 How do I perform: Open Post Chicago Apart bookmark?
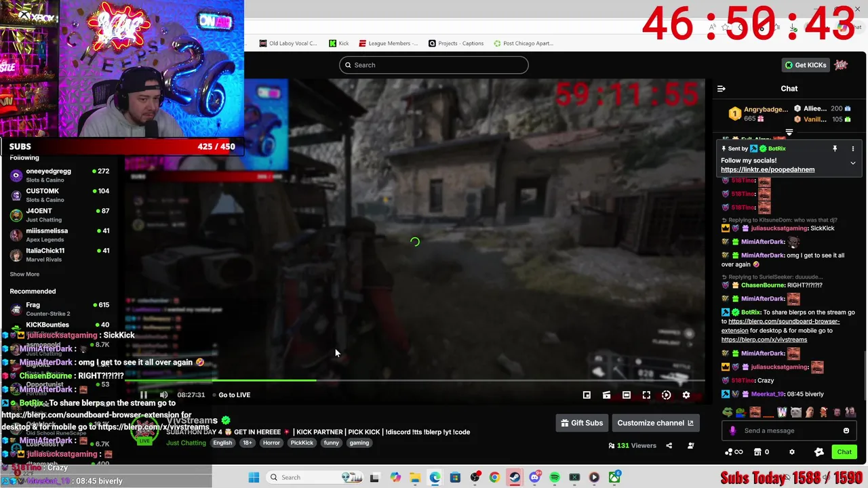coord(524,43)
